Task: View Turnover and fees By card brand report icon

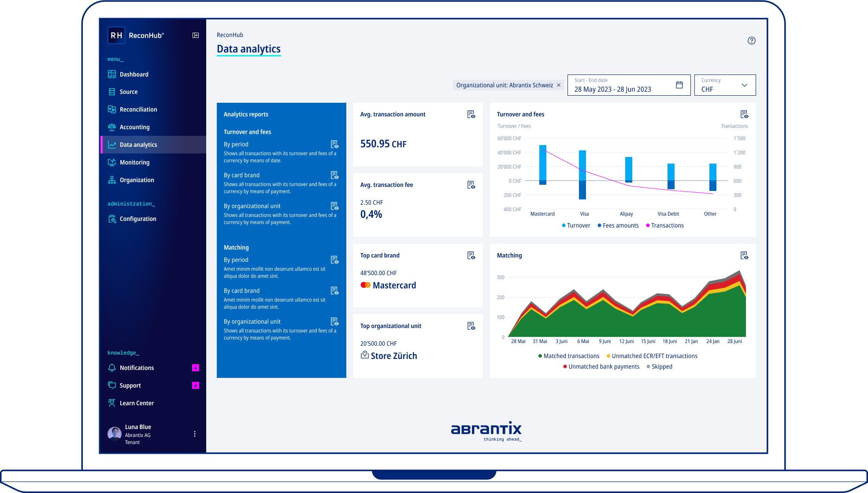Action: [x=335, y=175]
